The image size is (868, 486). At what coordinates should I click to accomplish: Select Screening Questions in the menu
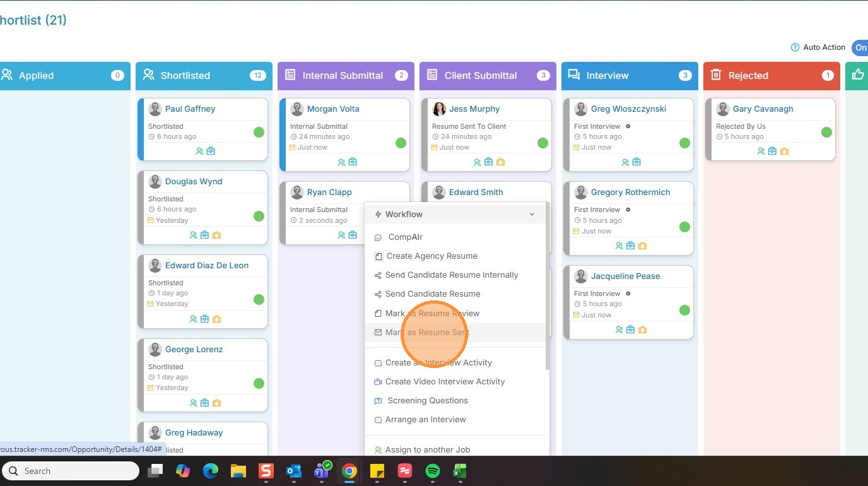(x=428, y=401)
